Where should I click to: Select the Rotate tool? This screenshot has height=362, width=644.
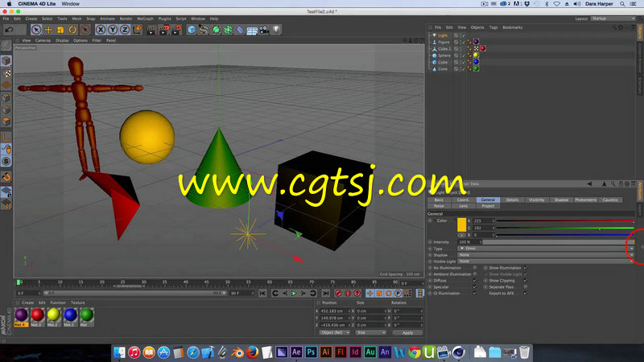[x=72, y=30]
